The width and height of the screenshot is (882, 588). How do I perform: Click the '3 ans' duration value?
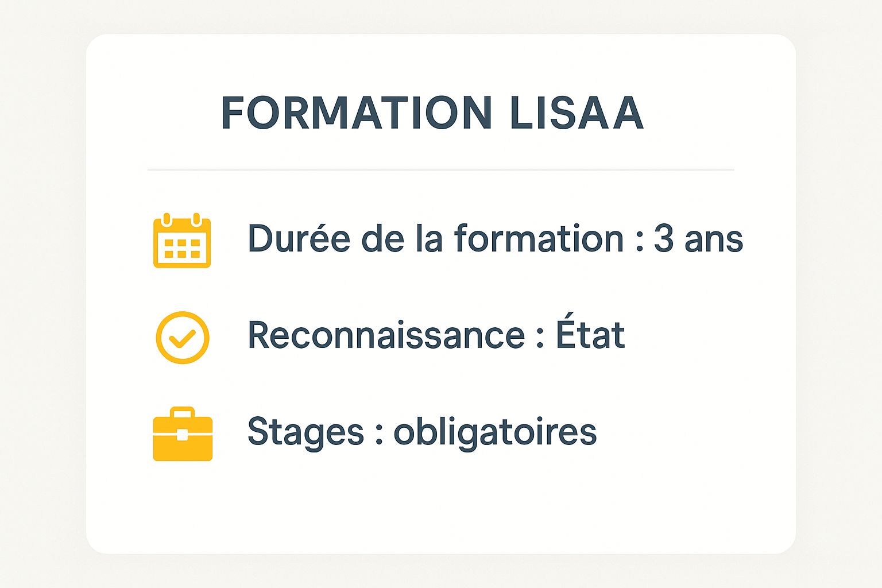coord(698,239)
